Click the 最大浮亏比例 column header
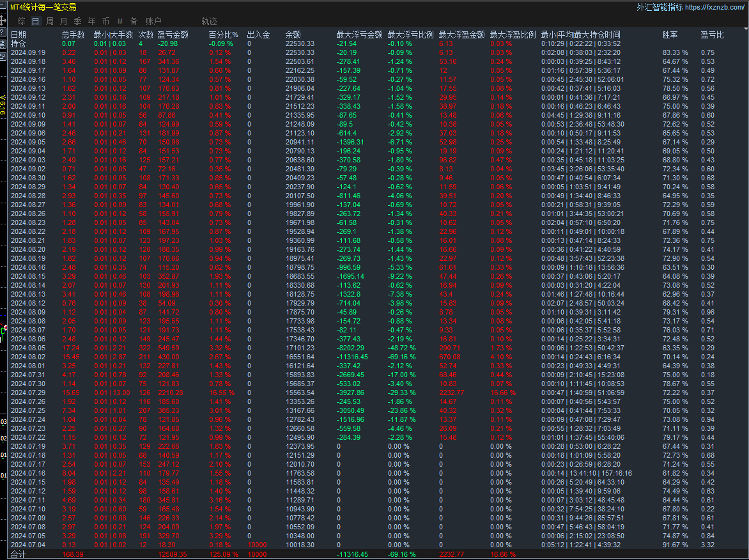 point(411,35)
